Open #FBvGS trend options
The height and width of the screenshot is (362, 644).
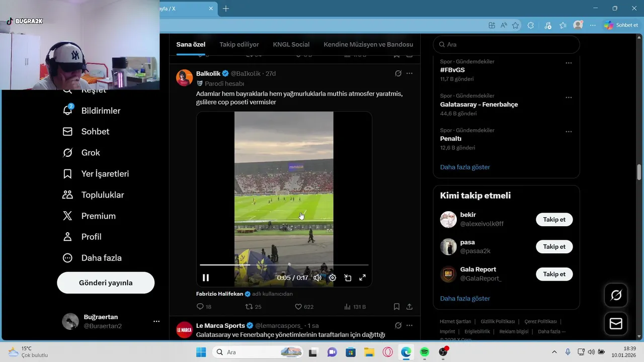pyautogui.click(x=569, y=63)
